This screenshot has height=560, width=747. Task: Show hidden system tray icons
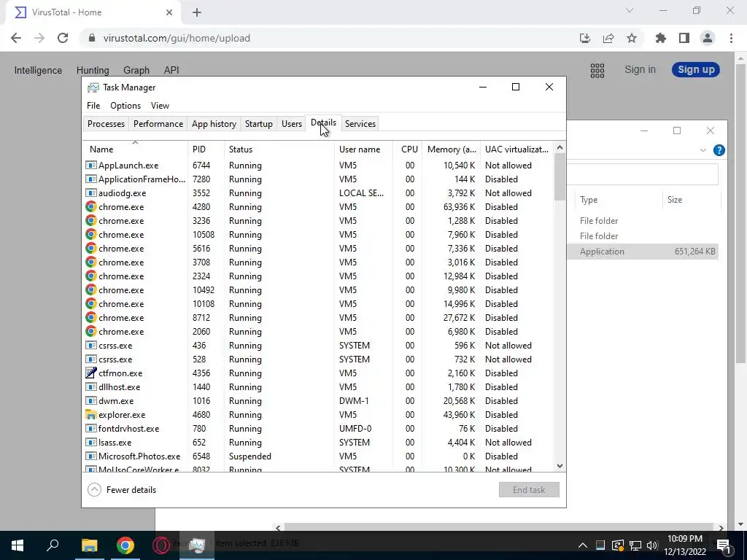click(x=583, y=545)
